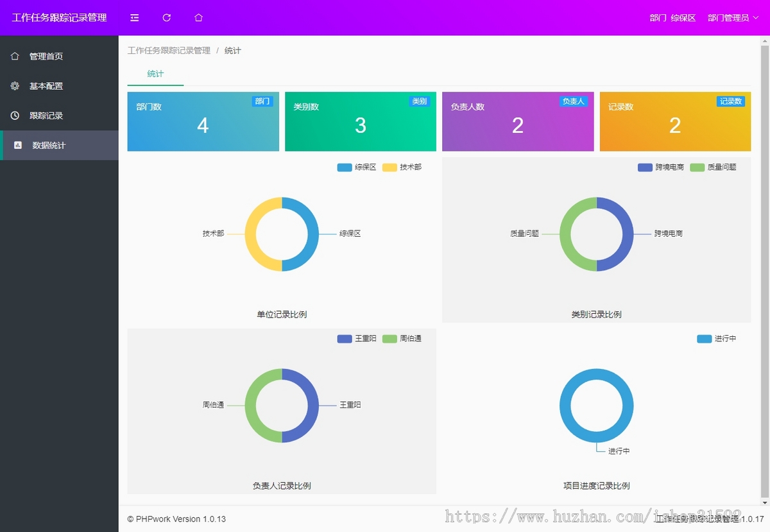Image resolution: width=770 pixels, height=532 pixels.
Task: Click the refresh icon in top bar
Action: point(167,18)
